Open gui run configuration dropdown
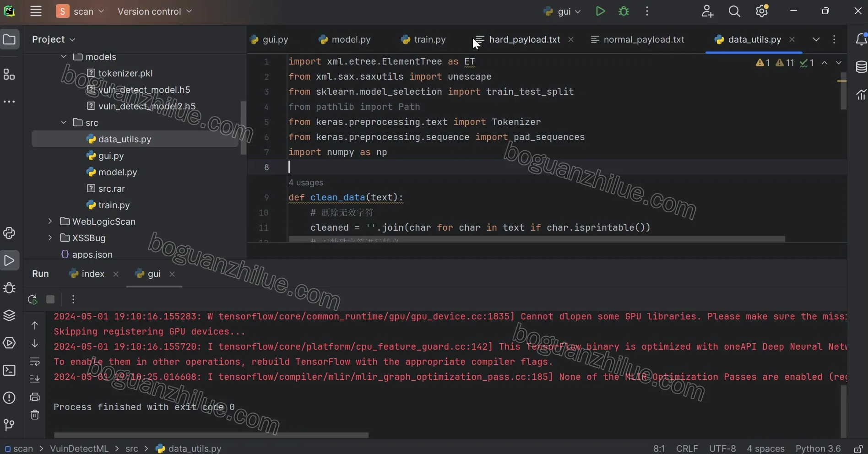868x454 pixels. click(562, 11)
